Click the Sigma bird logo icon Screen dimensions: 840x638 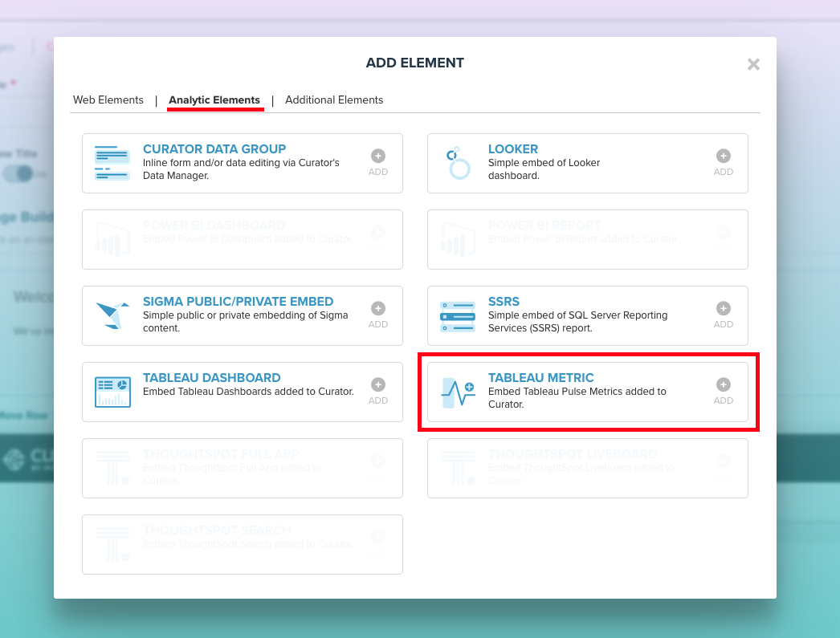point(112,315)
